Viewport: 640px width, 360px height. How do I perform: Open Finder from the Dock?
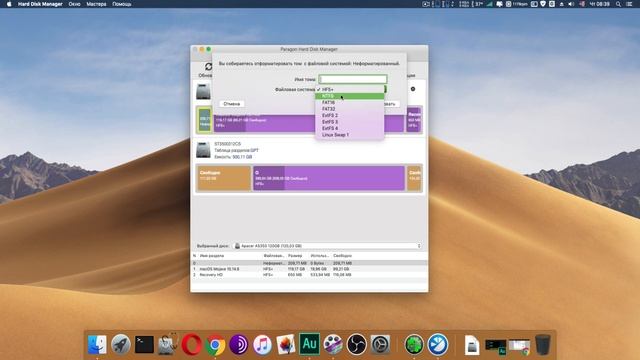(x=97, y=344)
